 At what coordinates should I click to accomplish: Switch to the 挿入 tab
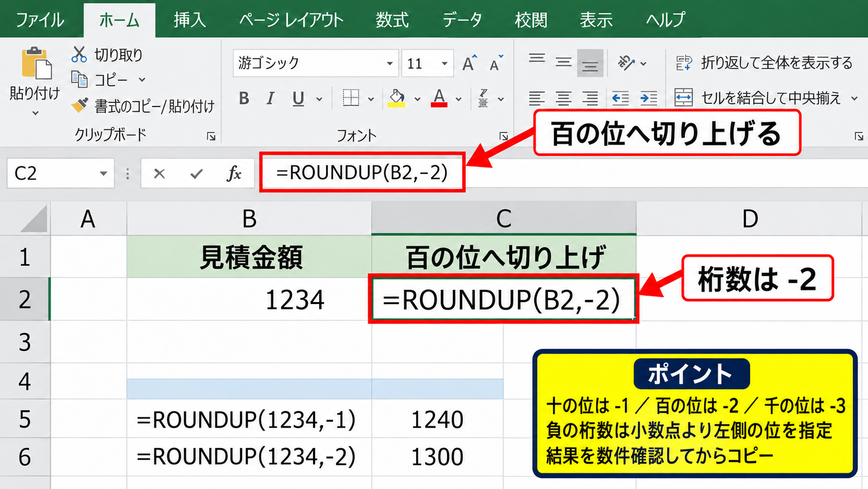pos(190,20)
